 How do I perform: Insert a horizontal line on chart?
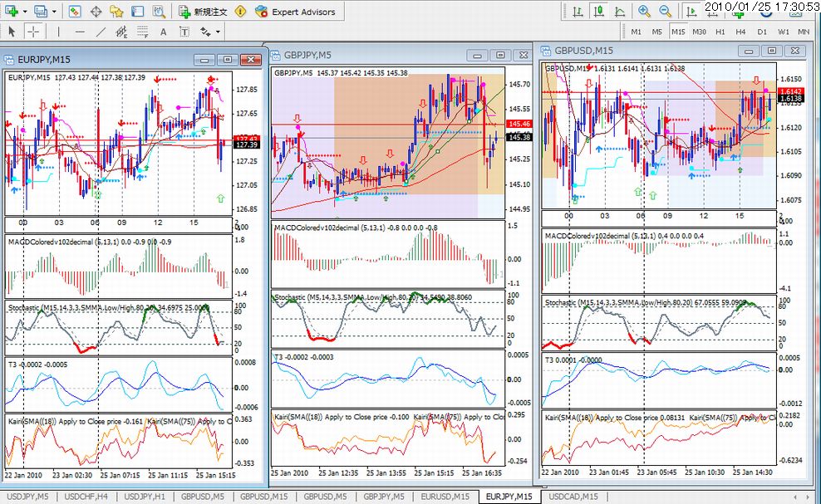[80, 32]
